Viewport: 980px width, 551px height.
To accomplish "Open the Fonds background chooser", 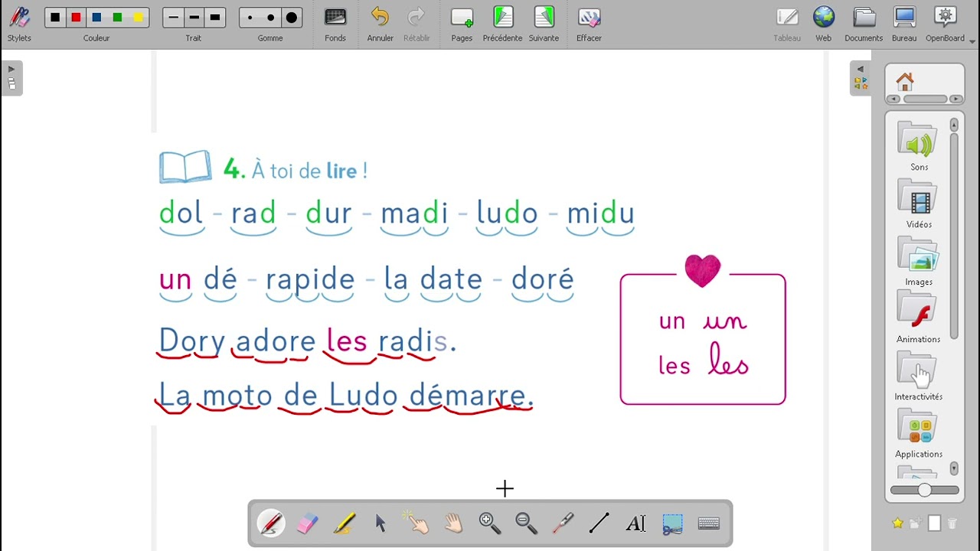I will click(335, 24).
